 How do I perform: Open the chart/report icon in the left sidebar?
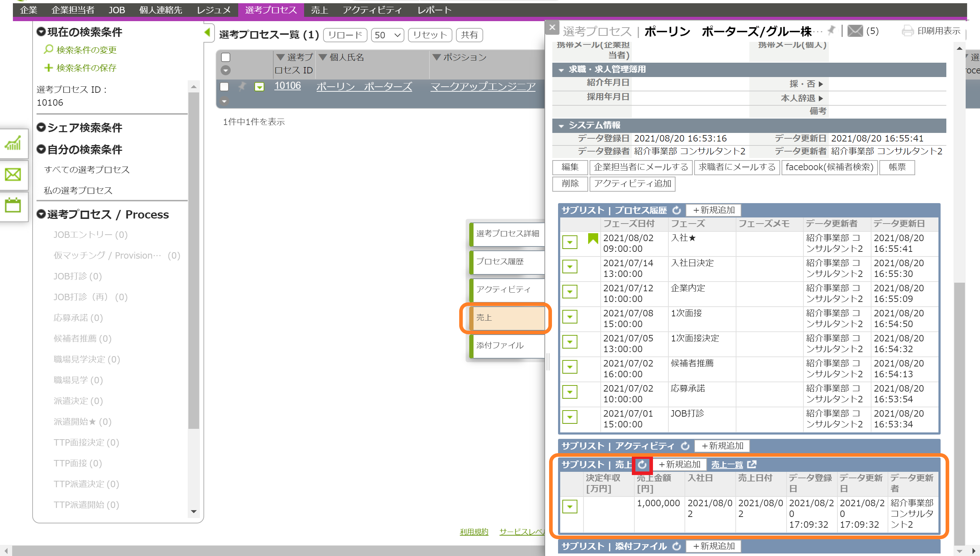(13, 144)
